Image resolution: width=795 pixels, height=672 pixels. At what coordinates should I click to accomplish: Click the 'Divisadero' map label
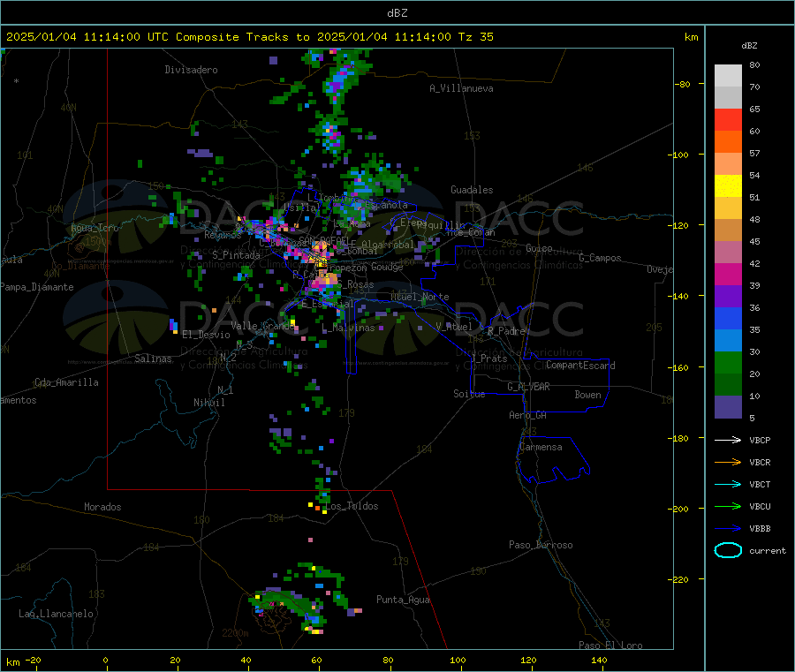tap(191, 70)
